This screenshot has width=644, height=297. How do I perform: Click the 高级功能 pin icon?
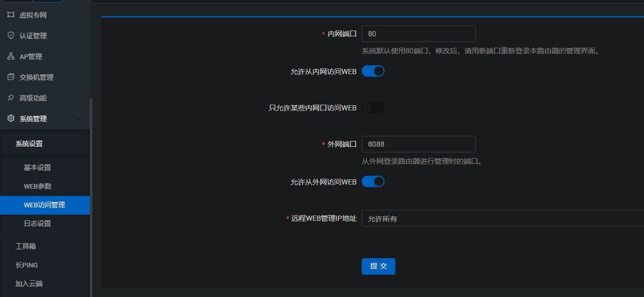(11, 98)
